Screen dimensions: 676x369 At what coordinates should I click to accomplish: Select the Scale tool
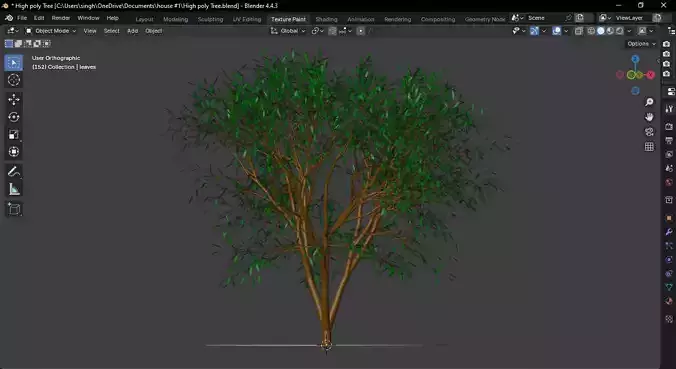point(14,134)
